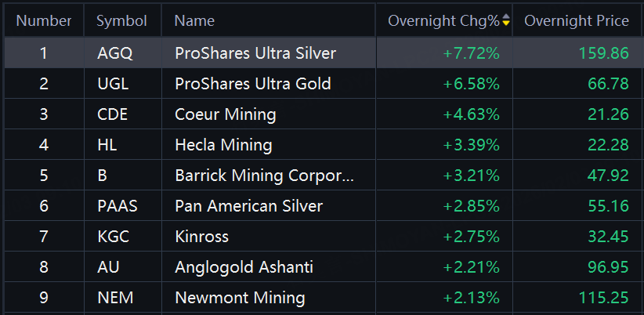
Task: Click Hecla Mining's +3.39% change value
Action: tap(471, 145)
